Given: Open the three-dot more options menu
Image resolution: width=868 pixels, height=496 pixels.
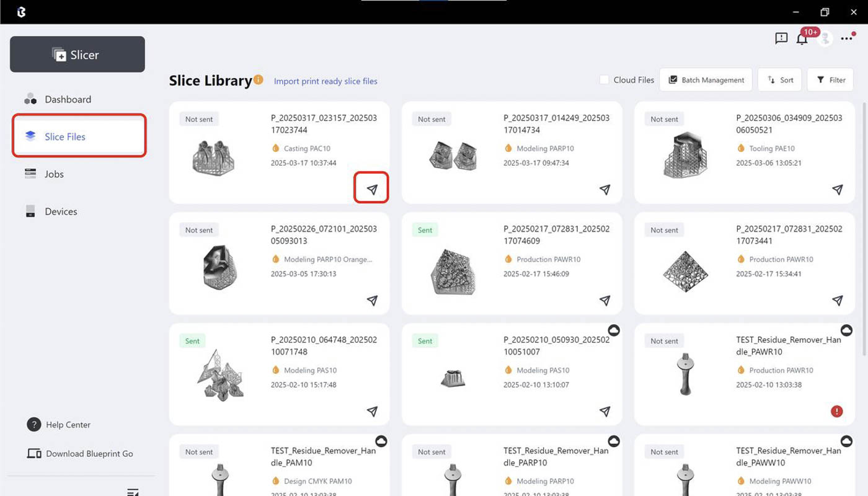Looking at the screenshot, I should [847, 38].
